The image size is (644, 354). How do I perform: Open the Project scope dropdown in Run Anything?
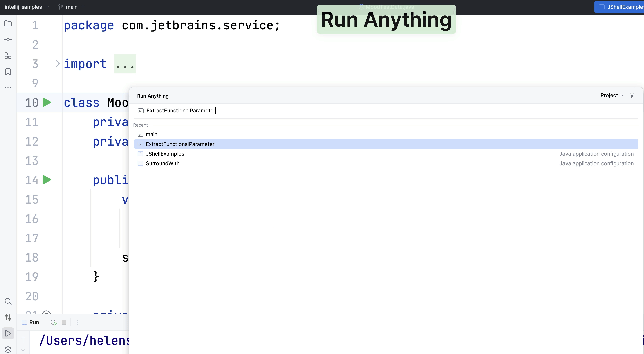[611, 95]
